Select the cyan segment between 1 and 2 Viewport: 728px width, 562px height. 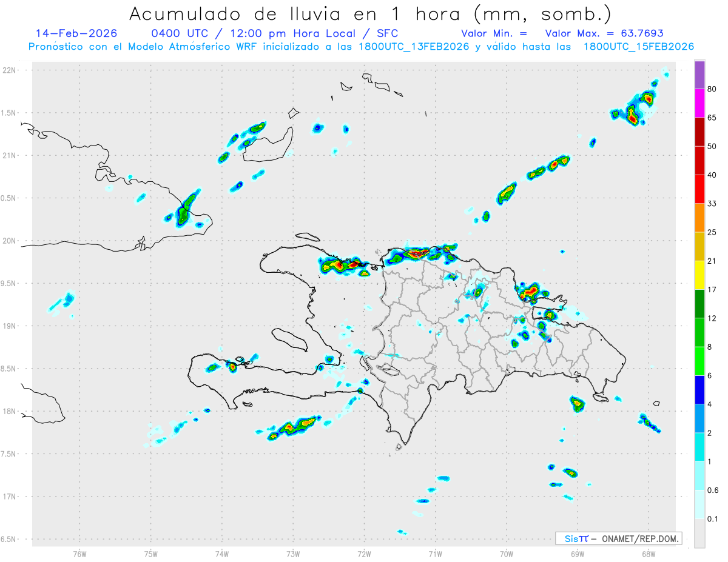(x=699, y=447)
